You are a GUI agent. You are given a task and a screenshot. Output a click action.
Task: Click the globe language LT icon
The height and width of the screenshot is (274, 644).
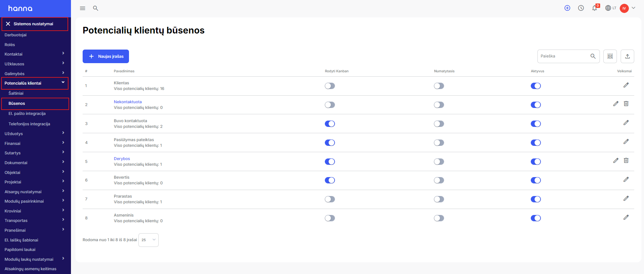(611, 8)
